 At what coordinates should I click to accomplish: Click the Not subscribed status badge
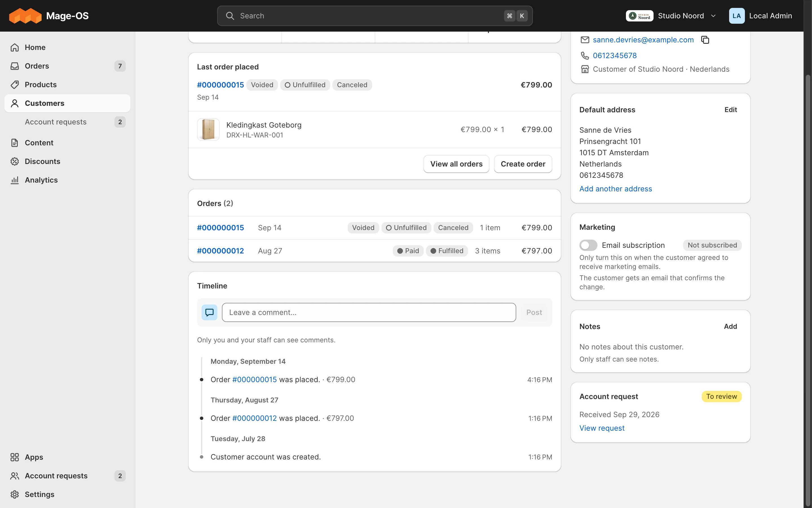(712, 245)
